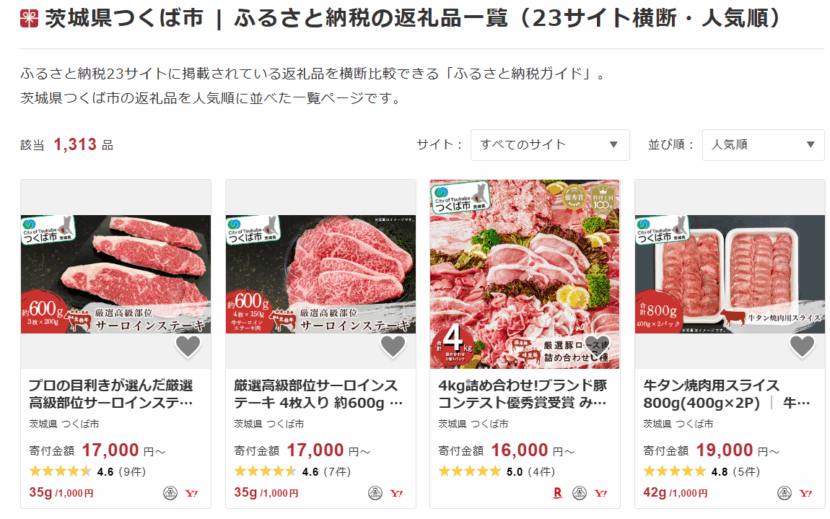The height and width of the screenshot is (519, 830).
Task: Click the 約600g 4枚 sirloin steak image
Action: pyautogui.click(x=321, y=274)
